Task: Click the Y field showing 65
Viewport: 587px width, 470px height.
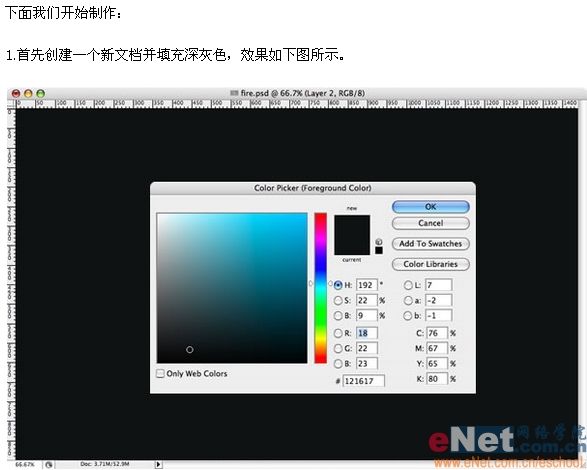Action: [437, 363]
